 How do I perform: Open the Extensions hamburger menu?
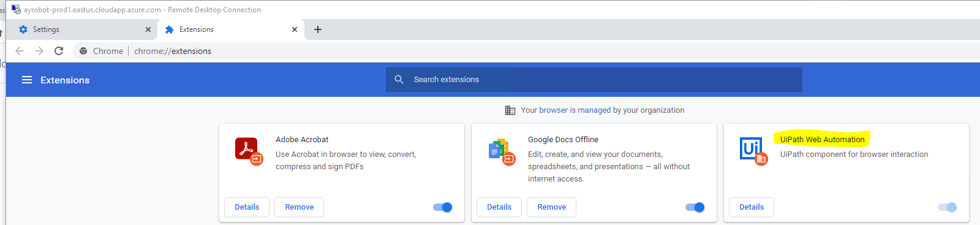27,80
